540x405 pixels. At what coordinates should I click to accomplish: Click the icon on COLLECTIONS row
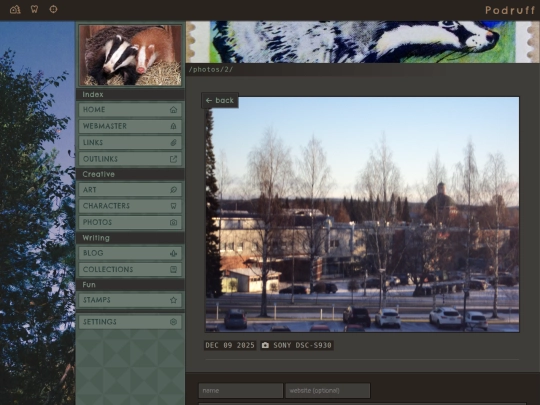[173, 269]
